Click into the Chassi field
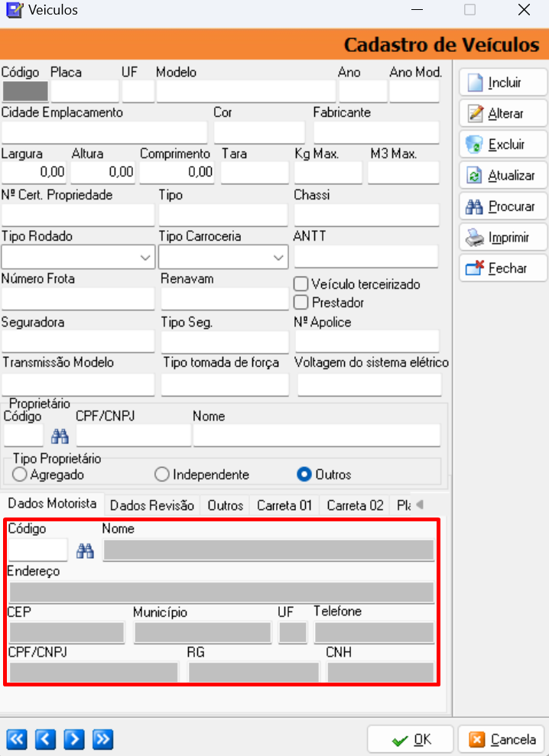The image size is (549, 756). click(367, 215)
